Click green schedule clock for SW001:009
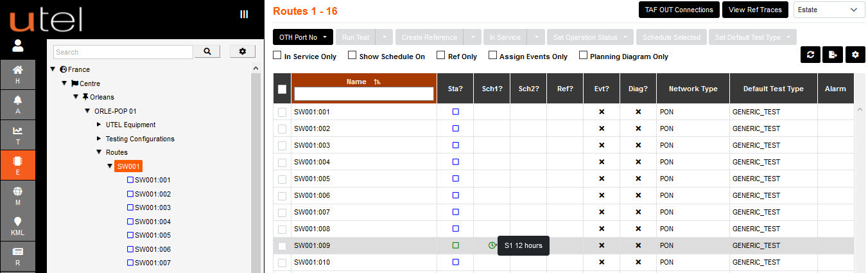The width and height of the screenshot is (868, 273). point(492,245)
